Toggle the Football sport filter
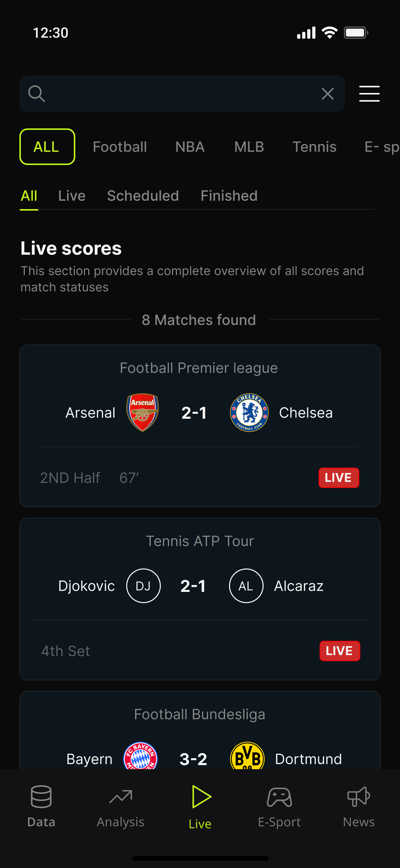This screenshot has width=400, height=868. click(x=120, y=146)
